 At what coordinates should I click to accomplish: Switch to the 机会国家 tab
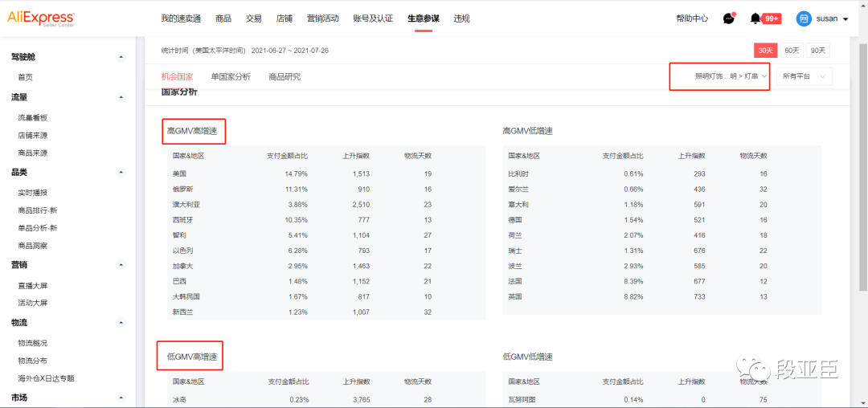pyautogui.click(x=177, y=77)
